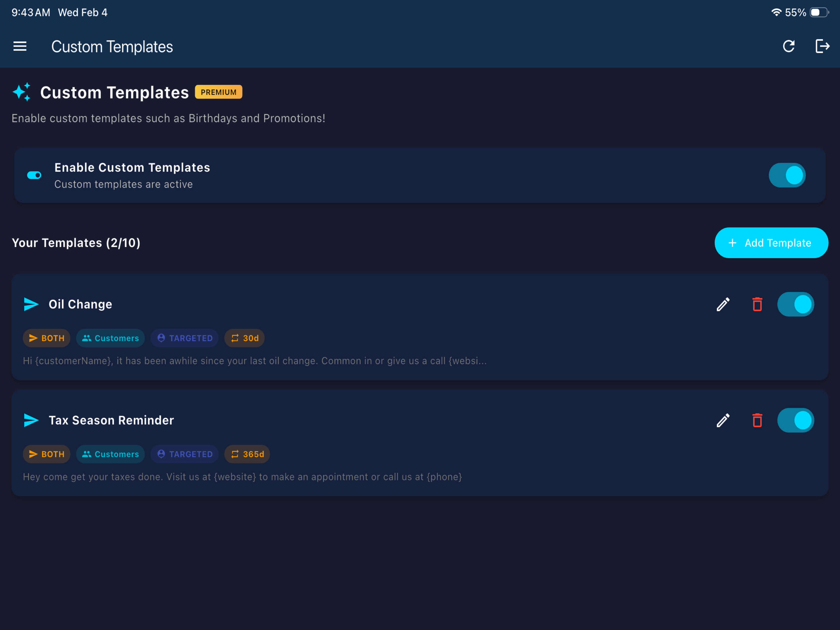
Task: Delete the Oil Change template
Action: 757,304
